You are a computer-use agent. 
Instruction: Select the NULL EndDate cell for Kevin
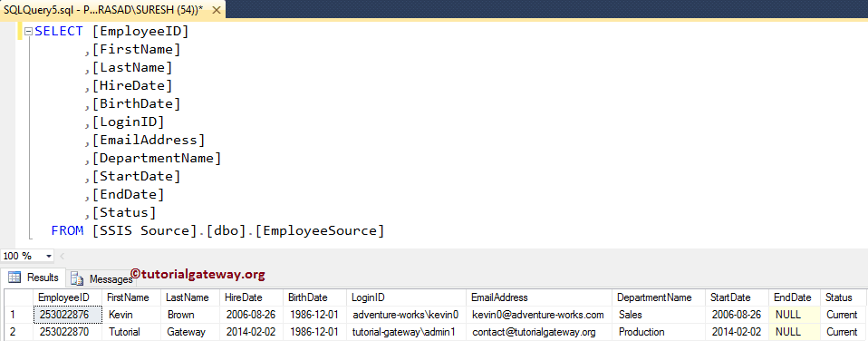pyautogui.click(x=795, y=315)
